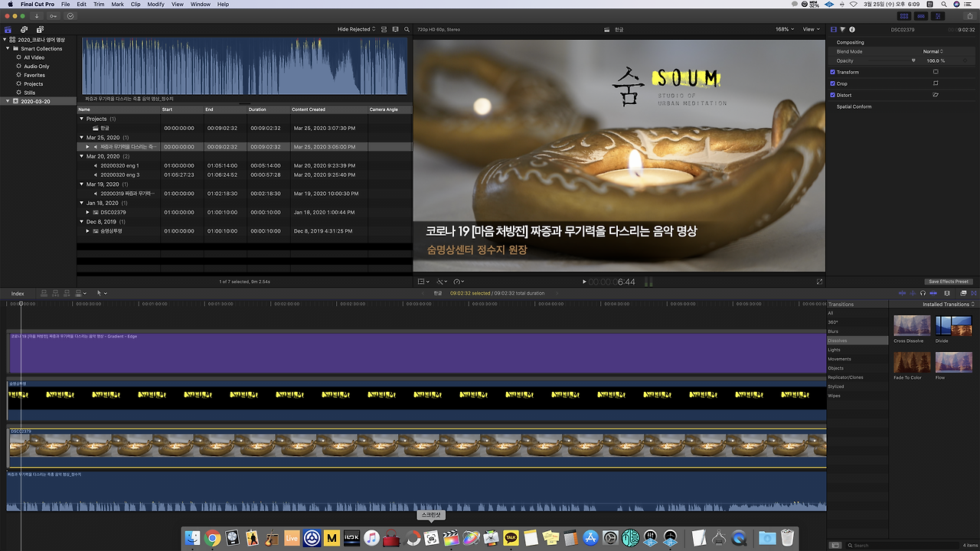Open clip appearance options in browser
Image resolution: width=980 pixels, height=551 pixels.
point(396,29)
